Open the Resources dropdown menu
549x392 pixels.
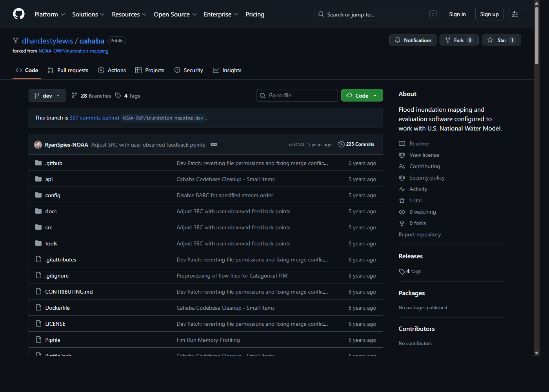[129, 14]
